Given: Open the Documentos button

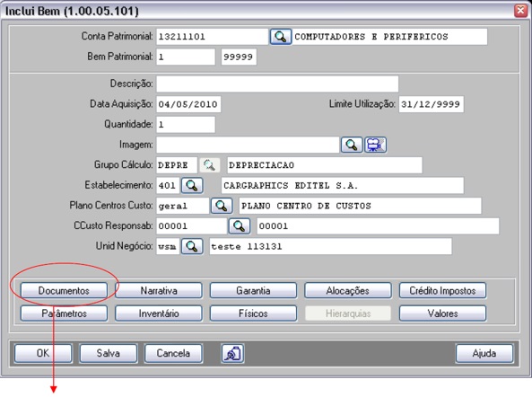Looking at the screenshot, I should tap(64, 291).
